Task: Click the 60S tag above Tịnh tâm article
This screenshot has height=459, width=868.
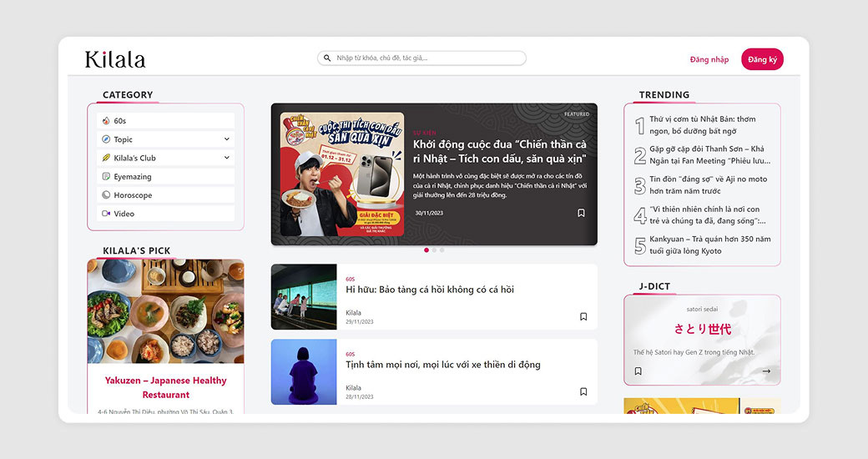Action: pyautogui.click(x=350, y=355)
